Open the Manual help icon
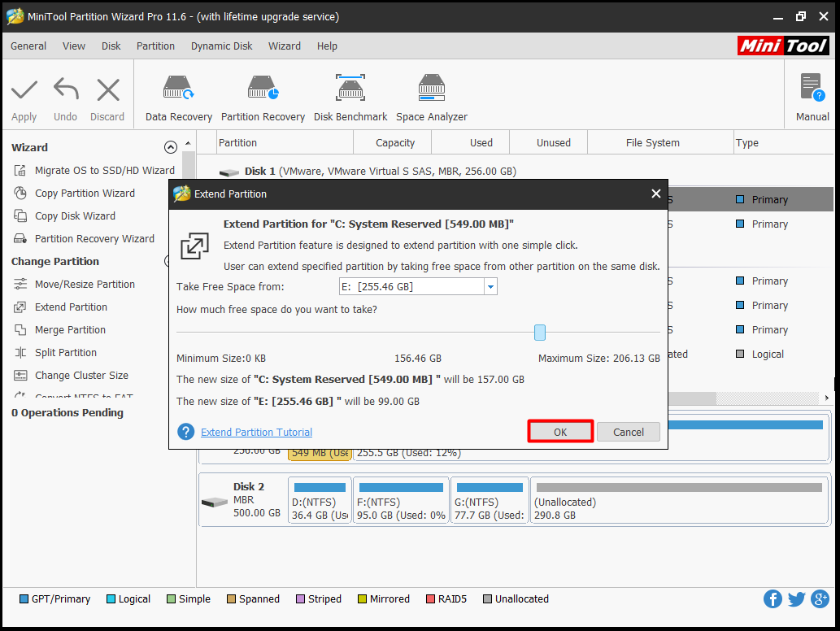This screenshot has height=631, width=840. (812, 88)
